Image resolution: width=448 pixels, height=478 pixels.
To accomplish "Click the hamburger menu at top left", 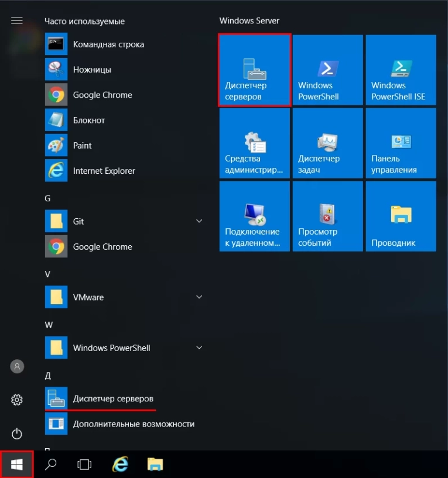I will [17, 21].
